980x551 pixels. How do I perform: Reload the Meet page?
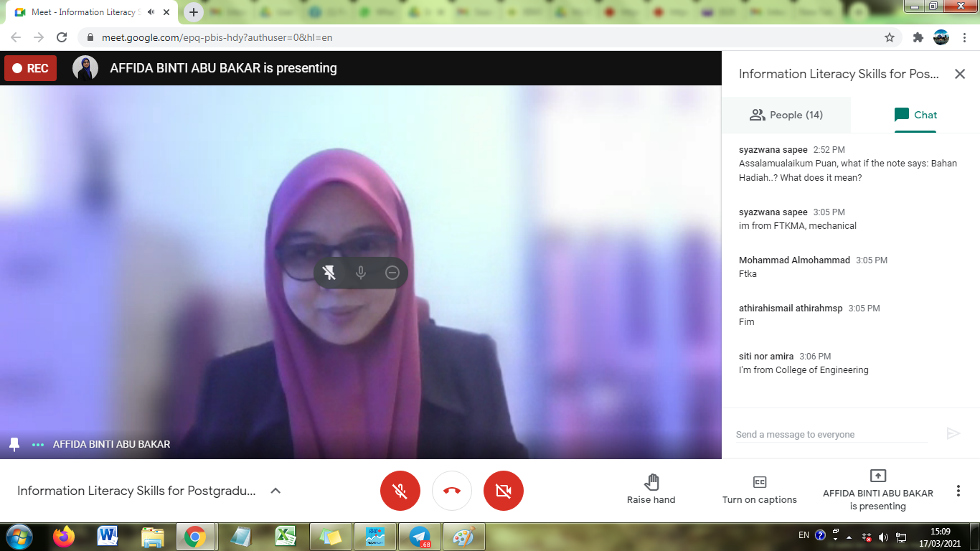click(62, 37)
